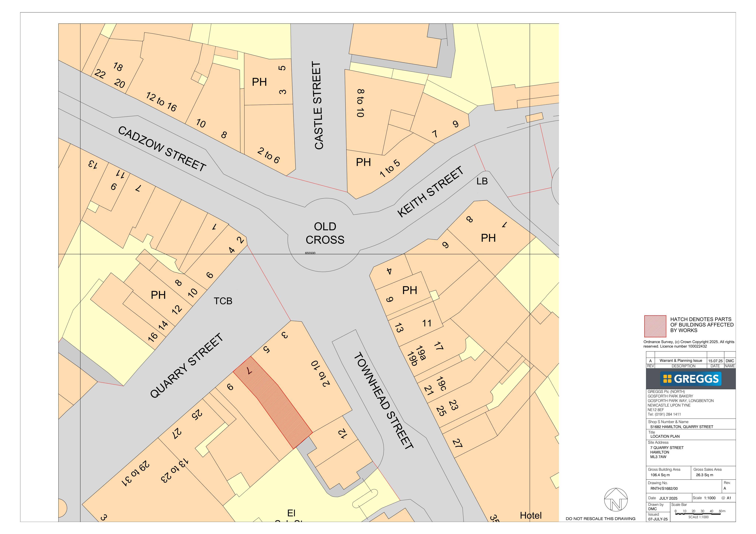The height and width of the screenshot is (534, 756).
Task: Click 'Warrant & Planning Issue' revision description
Action: [x=681, y=361]
